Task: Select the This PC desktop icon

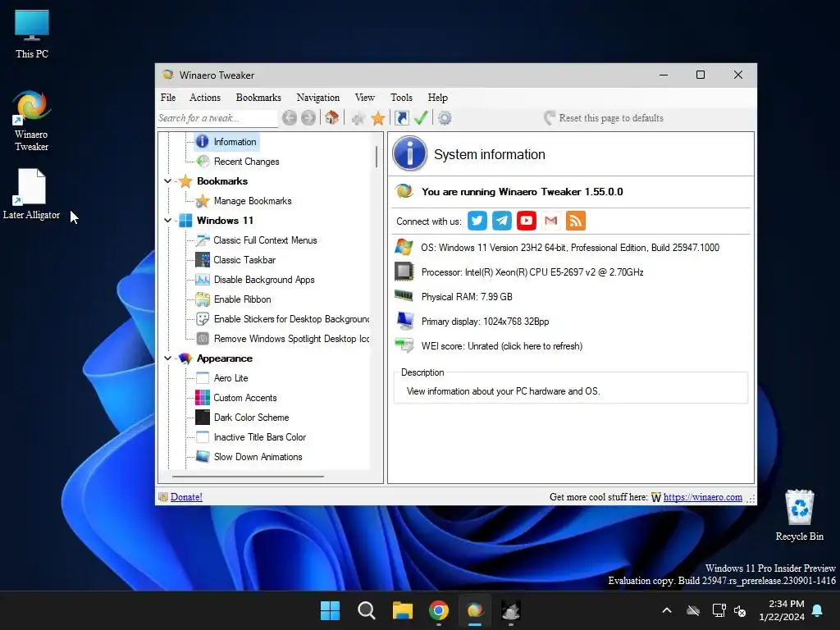Action: coord(32,34)
